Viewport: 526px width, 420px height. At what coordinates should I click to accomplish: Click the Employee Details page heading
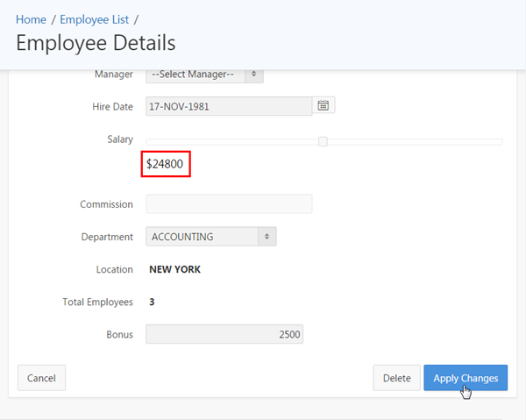pyautogui.click(x=96, y=43)
